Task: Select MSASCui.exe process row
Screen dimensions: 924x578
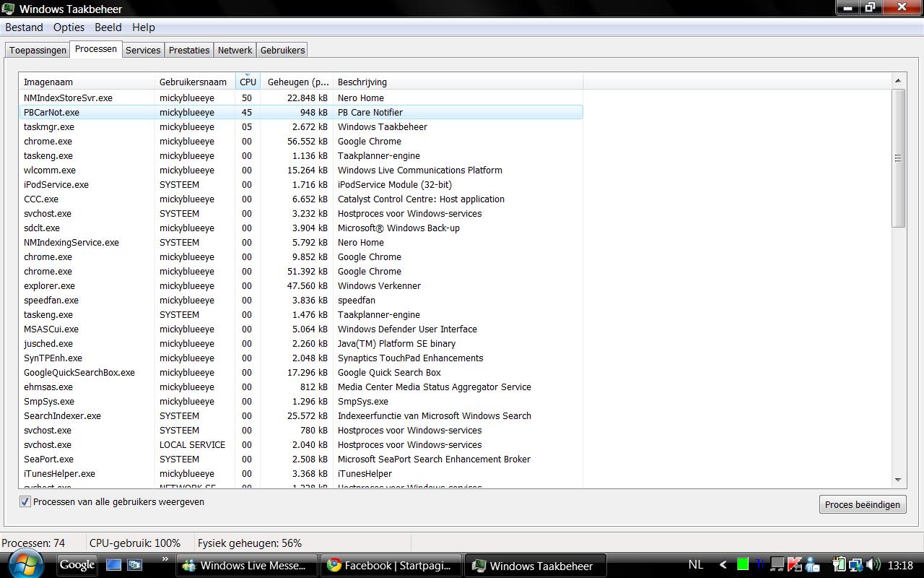Action: 301,329
